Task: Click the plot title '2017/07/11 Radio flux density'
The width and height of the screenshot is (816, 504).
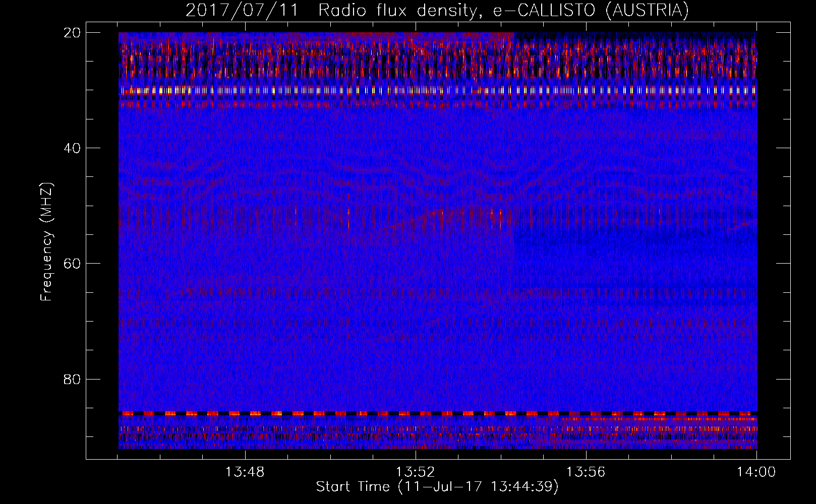Action: [437, 10]
